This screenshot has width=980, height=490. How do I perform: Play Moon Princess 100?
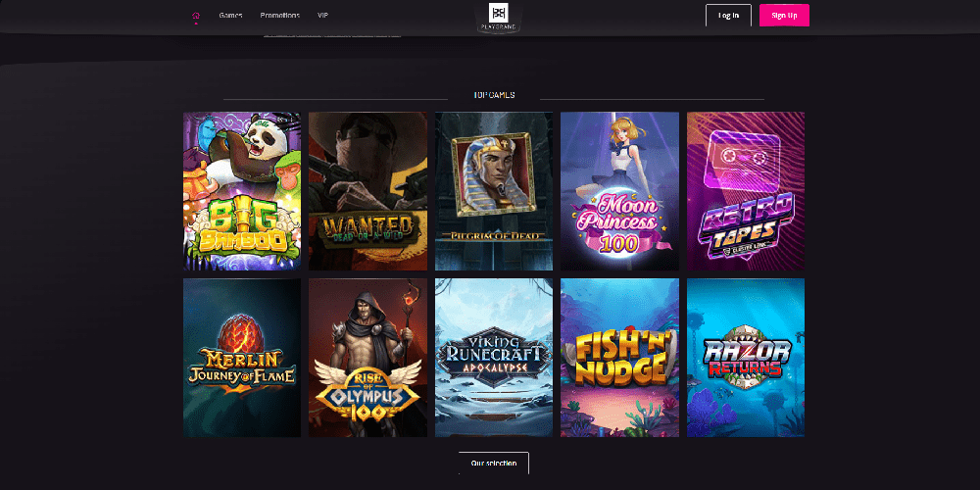click(x=619, y=191)
